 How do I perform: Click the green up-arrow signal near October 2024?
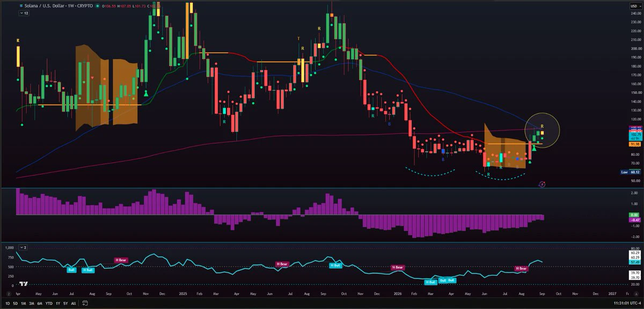pos(145,93)
